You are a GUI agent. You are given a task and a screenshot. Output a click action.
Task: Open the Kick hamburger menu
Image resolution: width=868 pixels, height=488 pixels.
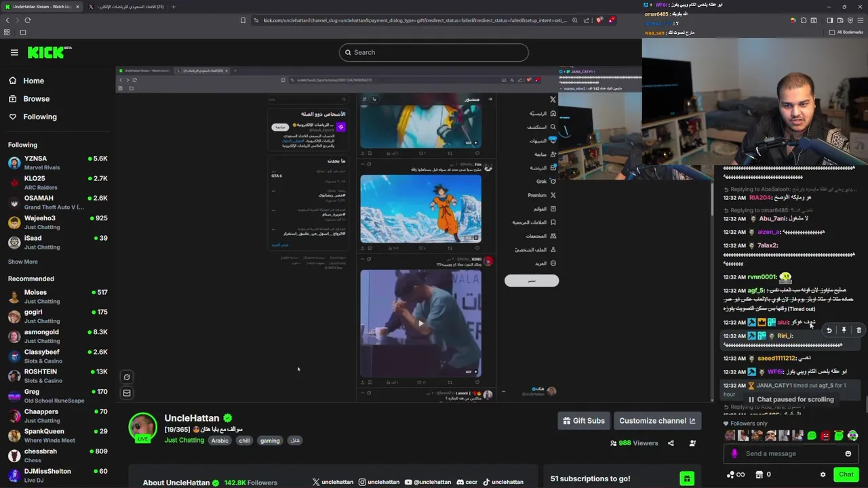pyautogui.click(x=14, y=52)
